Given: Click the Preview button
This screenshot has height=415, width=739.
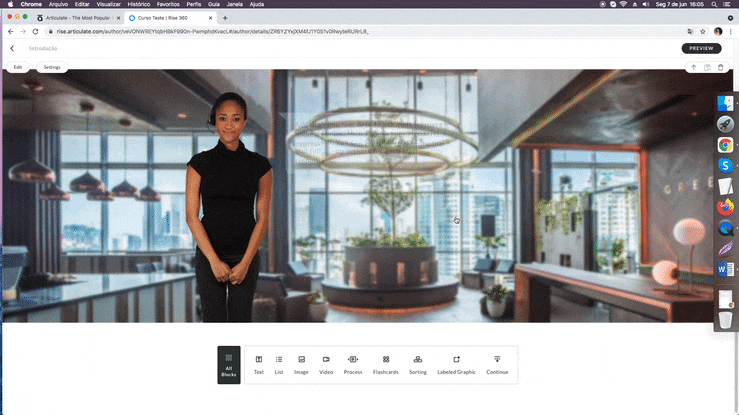Looking at the screenshot, I should click(701, 48).
